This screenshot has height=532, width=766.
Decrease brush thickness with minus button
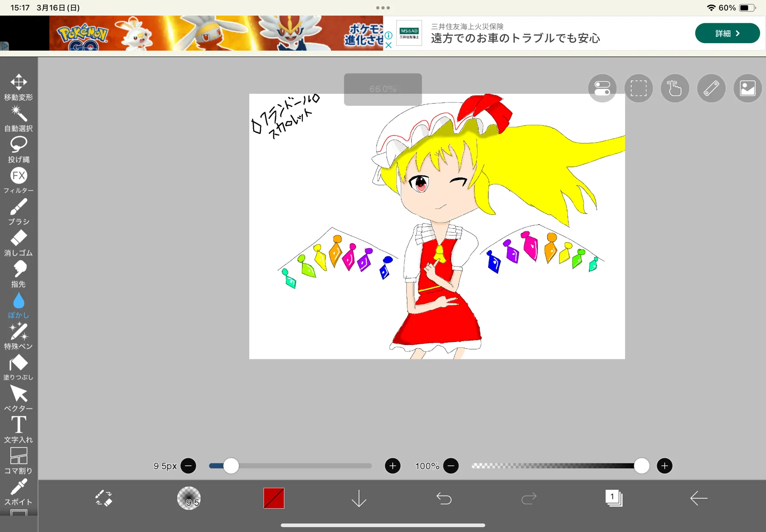click(188, 466)
